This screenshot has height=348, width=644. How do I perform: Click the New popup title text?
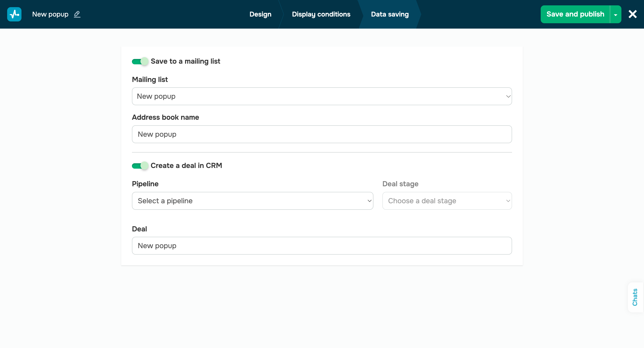pyautogui.click(x=50, y=14)
